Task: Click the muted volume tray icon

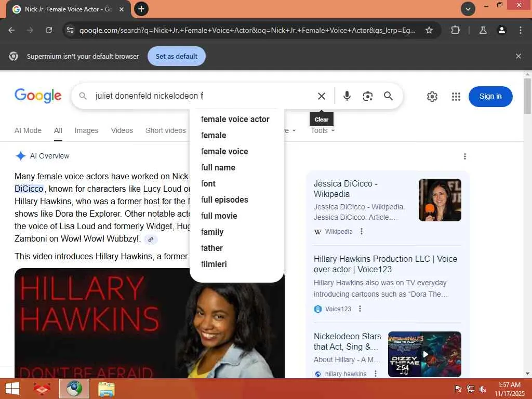Action: [x=483, y=389]
